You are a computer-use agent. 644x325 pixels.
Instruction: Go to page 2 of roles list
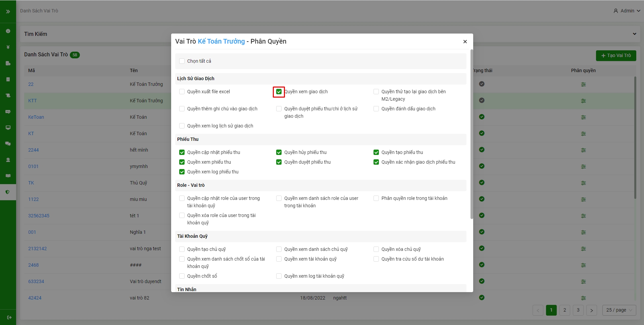(564, 310)
